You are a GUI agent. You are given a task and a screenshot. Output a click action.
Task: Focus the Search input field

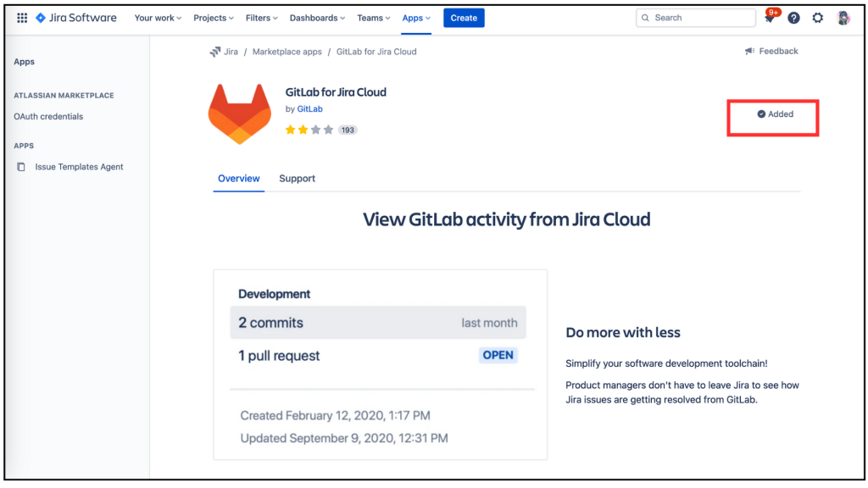coord(696,18)
